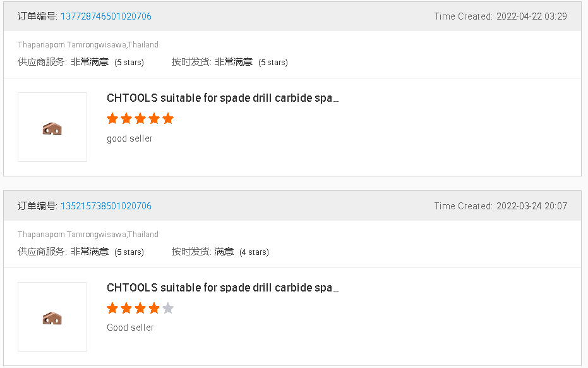This screenshot has width=588, height=368.
Task: Click fifth star in first review rating
Action: [167, 119]
